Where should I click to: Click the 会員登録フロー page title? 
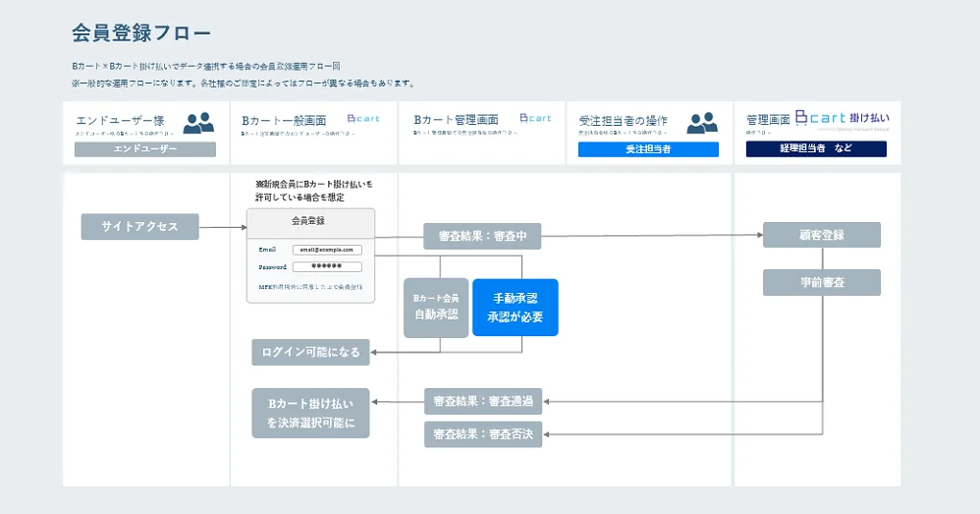tap(141, 32)
